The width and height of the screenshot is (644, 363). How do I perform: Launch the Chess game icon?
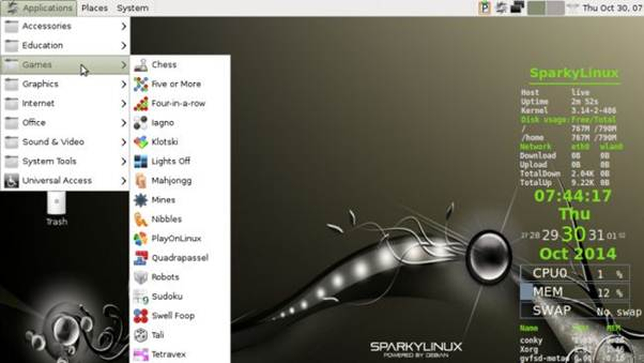click(141, 65)
